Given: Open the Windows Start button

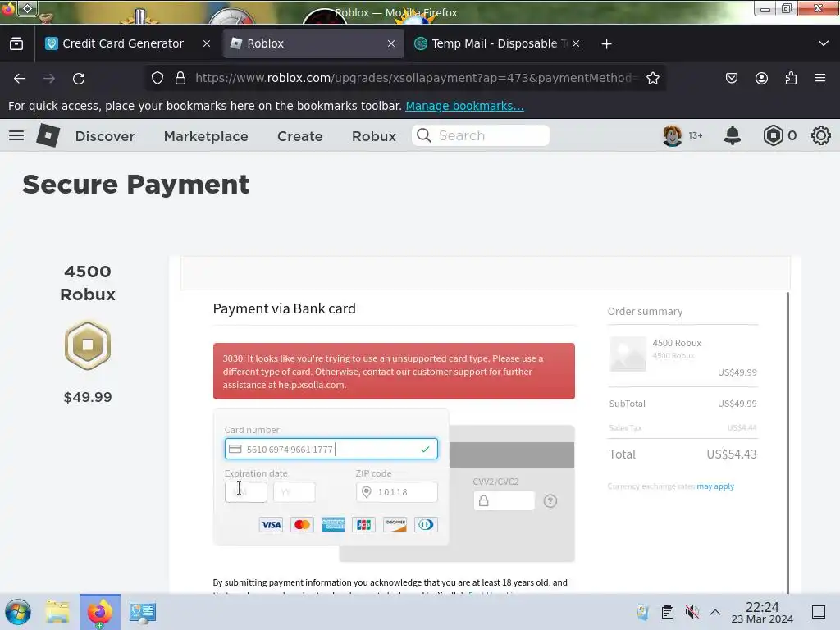Looking at the screenshot, I should coord(18,612).
